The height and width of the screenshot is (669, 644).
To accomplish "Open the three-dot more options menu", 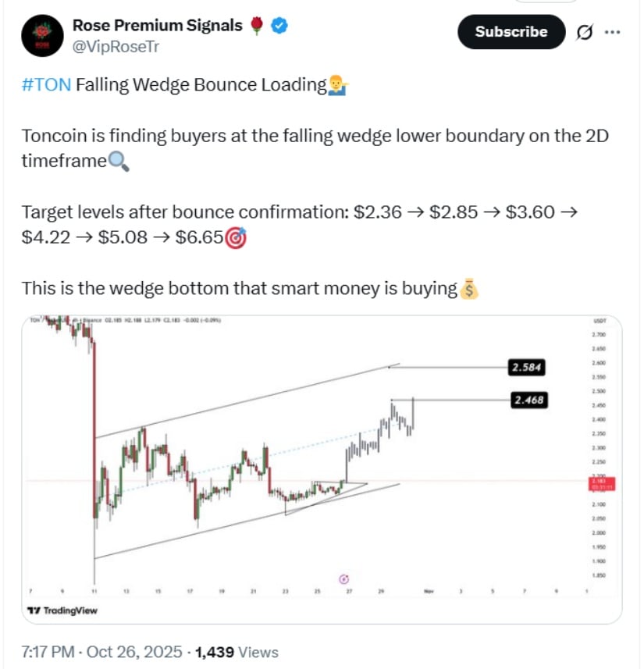I will (x=613, y=33).
